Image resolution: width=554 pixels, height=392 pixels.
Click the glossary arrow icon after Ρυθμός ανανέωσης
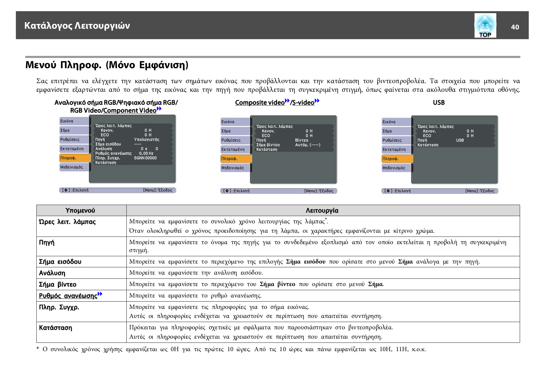click(x=100, y=294)
